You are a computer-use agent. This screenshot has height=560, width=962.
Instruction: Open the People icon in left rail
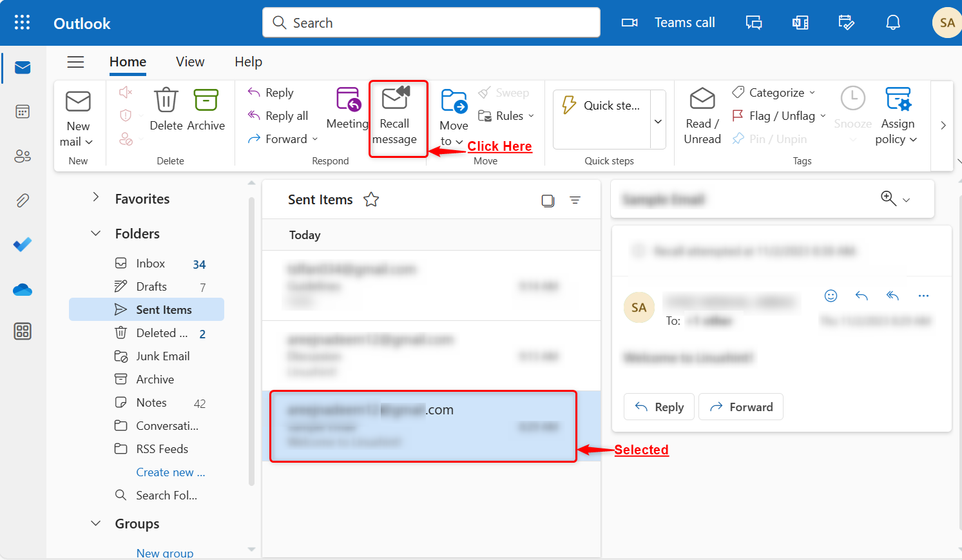click(23, 156)
